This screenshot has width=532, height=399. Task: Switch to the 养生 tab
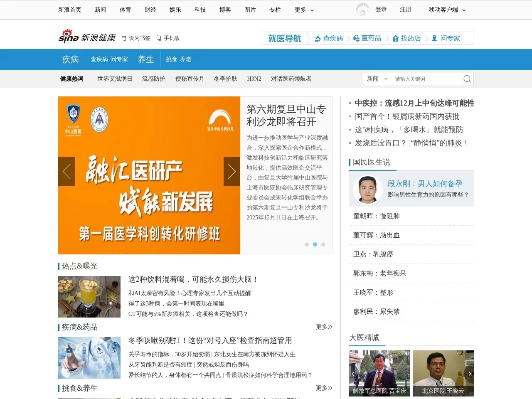pos(145,59)
